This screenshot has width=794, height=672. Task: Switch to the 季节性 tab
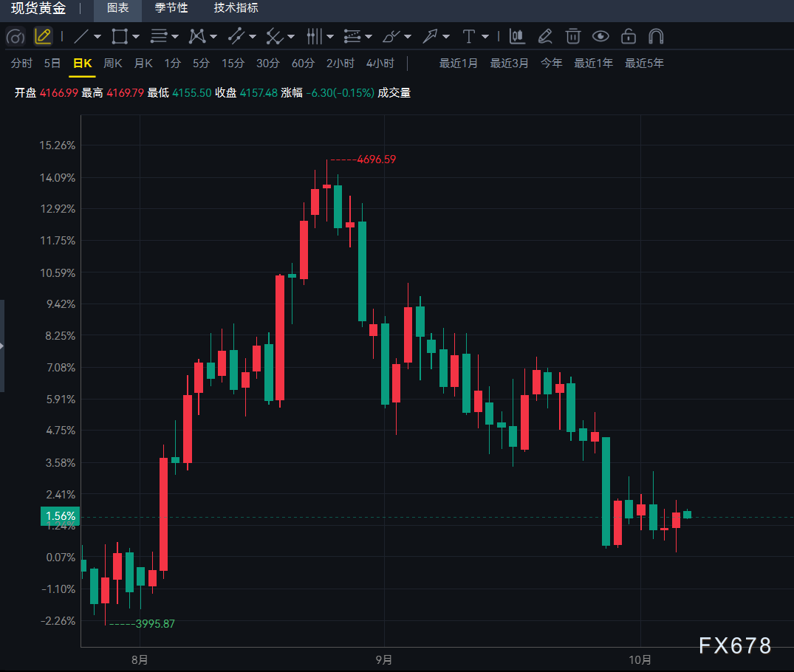[171, 8]
